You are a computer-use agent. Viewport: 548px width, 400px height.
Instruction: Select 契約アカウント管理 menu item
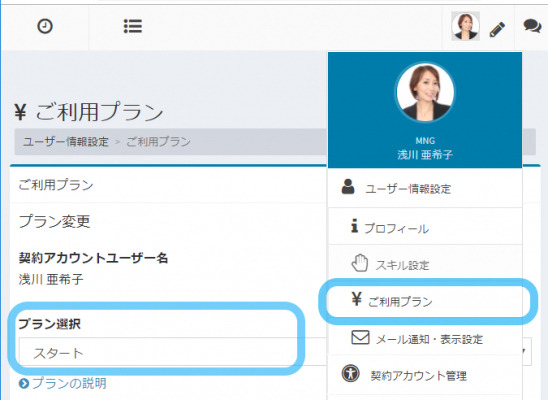(425, 375)
